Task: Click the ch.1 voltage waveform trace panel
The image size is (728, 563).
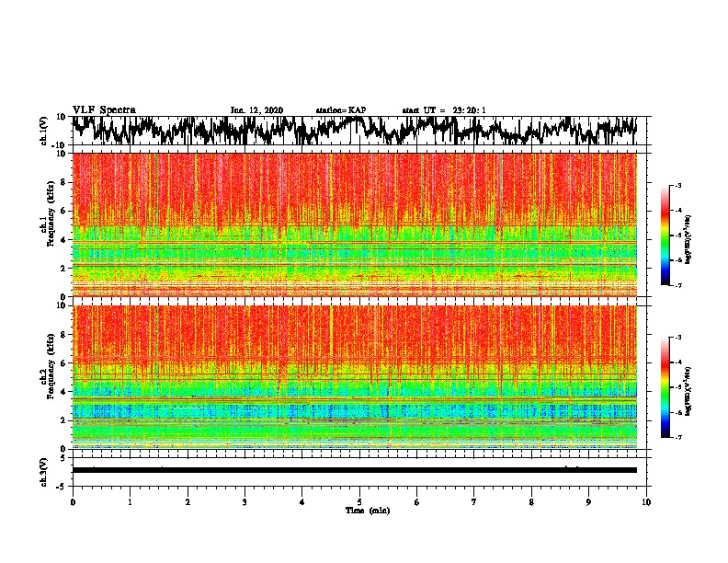Action: click(x=361, y=131)
